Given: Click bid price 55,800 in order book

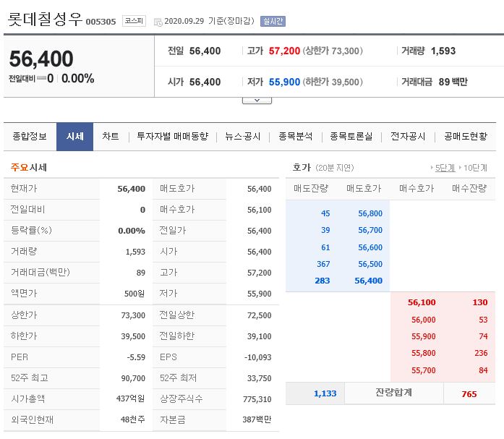Looking at the screenshot, I should pyautogui.click(x=423, y=353).
